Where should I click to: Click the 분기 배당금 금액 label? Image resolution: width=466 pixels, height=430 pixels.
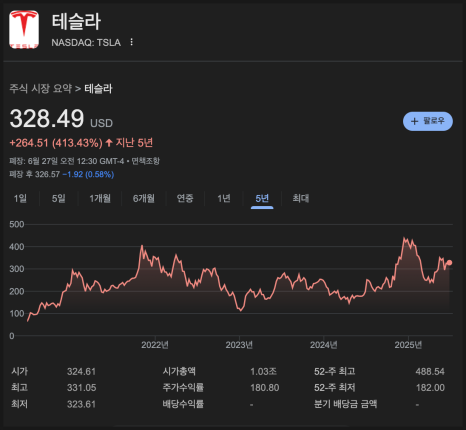pyautogui.click(x=345, y=404)
